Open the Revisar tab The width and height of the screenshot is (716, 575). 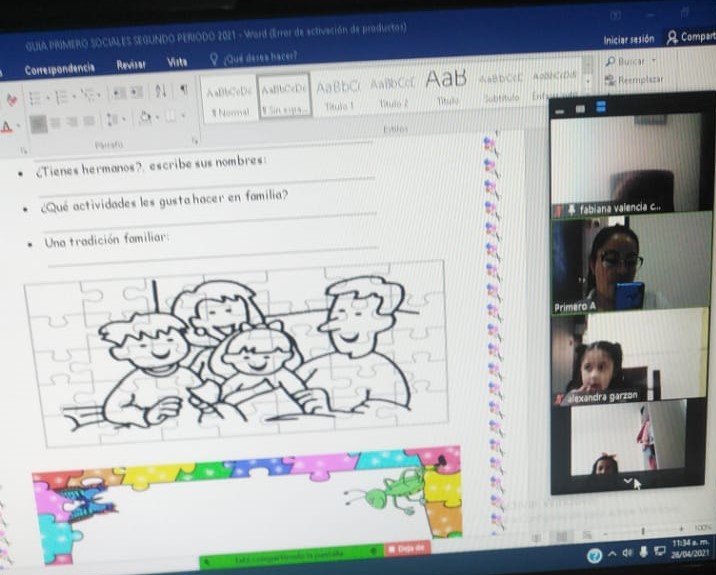131,65
